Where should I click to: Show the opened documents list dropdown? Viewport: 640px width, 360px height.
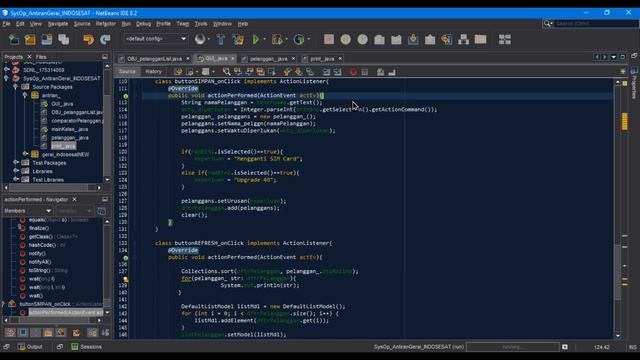pyautogui.click(x=613, y=57)
